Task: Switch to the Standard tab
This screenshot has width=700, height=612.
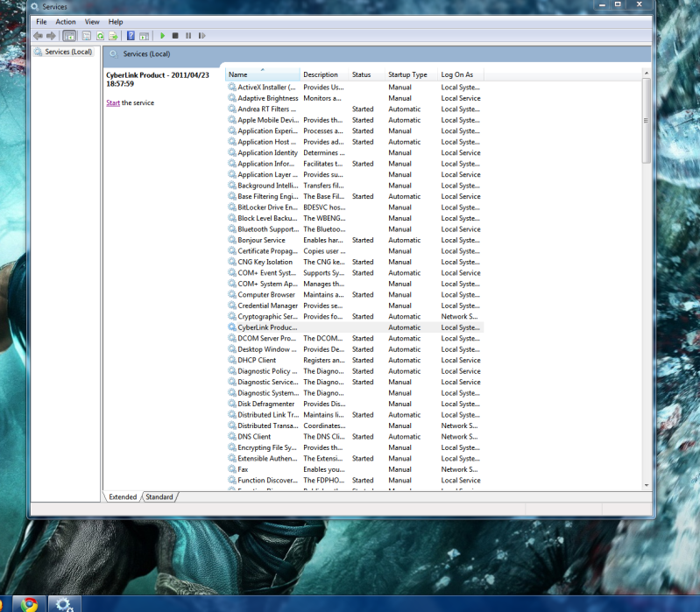Action: point(159,496)
